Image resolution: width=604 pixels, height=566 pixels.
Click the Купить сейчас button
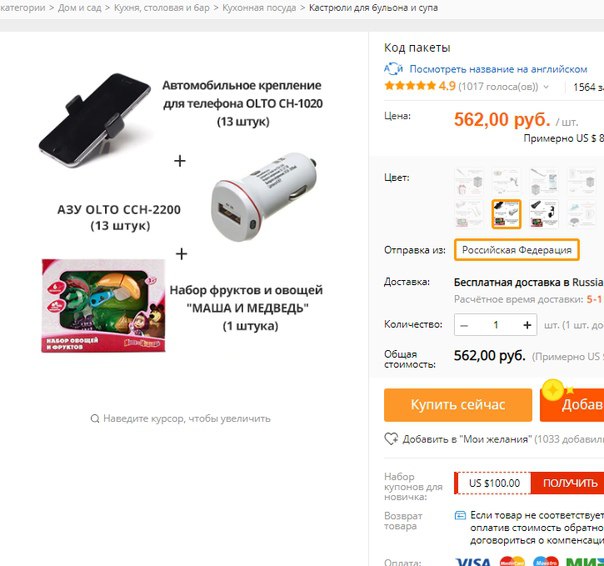(x=458, y=405)
